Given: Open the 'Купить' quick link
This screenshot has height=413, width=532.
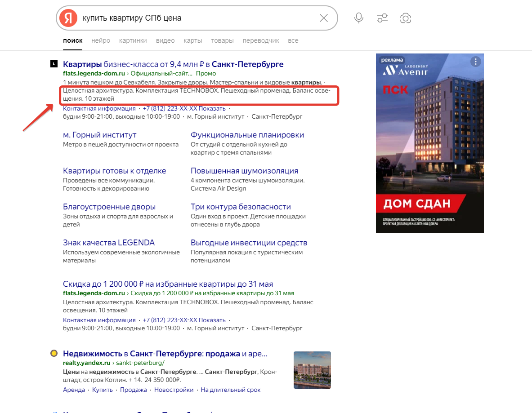Looking at the screenshot, I should point(103,390).
